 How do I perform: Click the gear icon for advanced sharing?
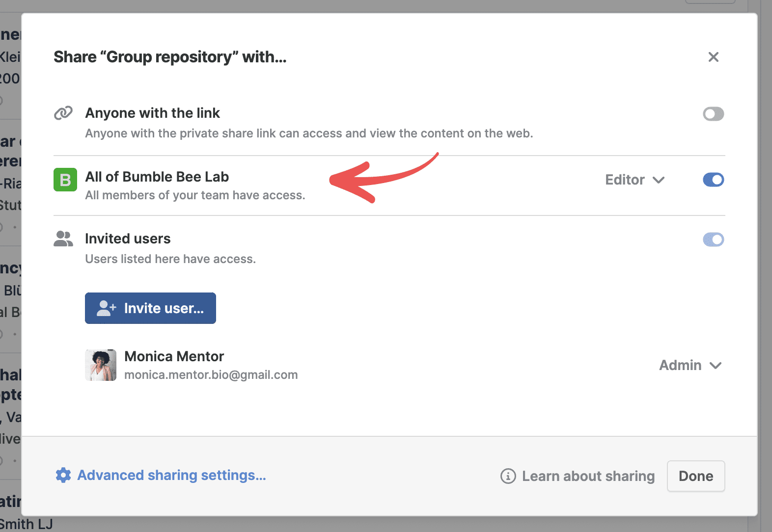(x=63, y=475)
